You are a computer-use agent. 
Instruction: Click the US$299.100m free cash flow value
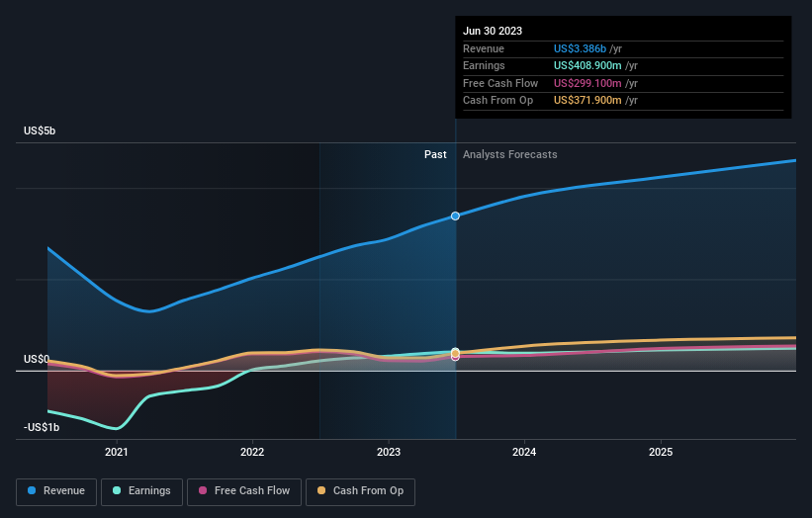(587, 83)
